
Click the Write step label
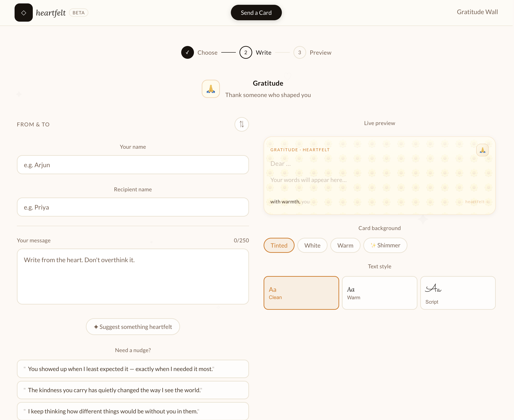point(264,52)
